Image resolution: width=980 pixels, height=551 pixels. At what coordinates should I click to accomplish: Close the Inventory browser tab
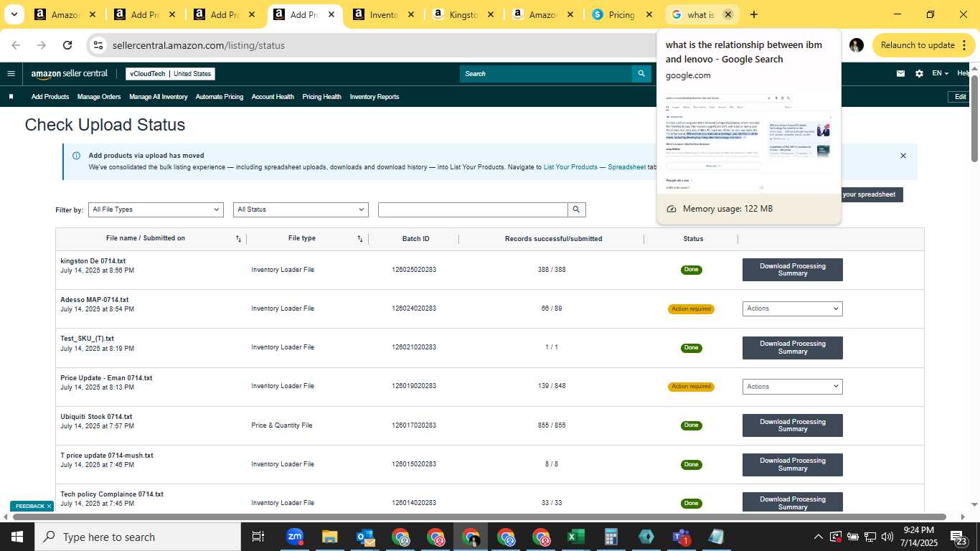coord(410,14)
